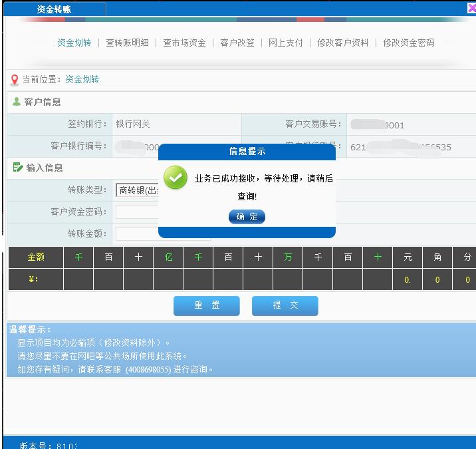Focus the 客户资金密码 input field

tap(137, 212)
